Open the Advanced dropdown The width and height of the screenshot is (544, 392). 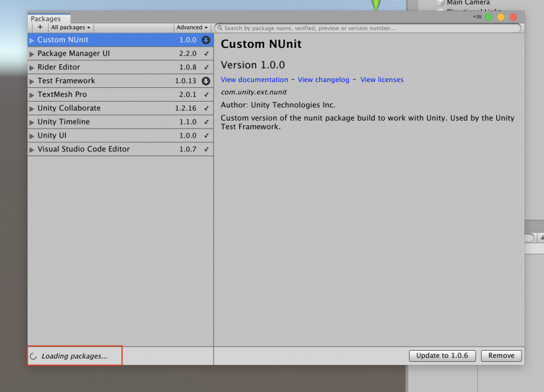tap(192, 28)
